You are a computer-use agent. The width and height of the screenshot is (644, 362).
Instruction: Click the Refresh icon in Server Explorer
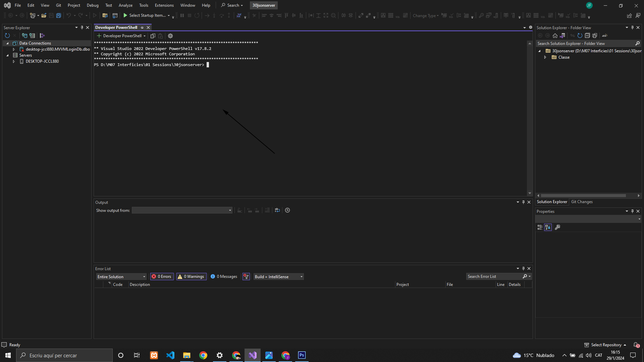pos(7,36)
